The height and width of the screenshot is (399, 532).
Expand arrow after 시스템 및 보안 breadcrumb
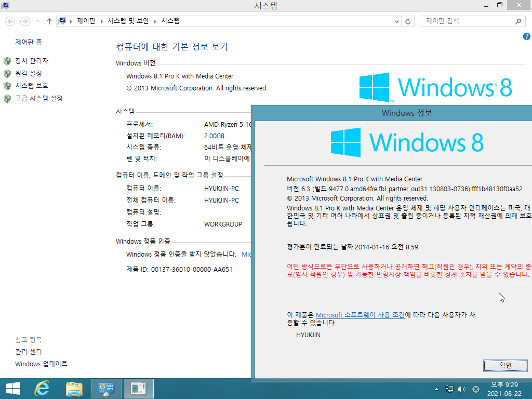click(x=155, y=21)
